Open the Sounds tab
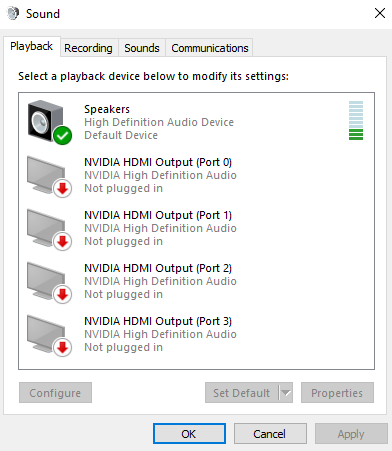The height and width of the screenshot is (451, 392). tap(142, 48)
